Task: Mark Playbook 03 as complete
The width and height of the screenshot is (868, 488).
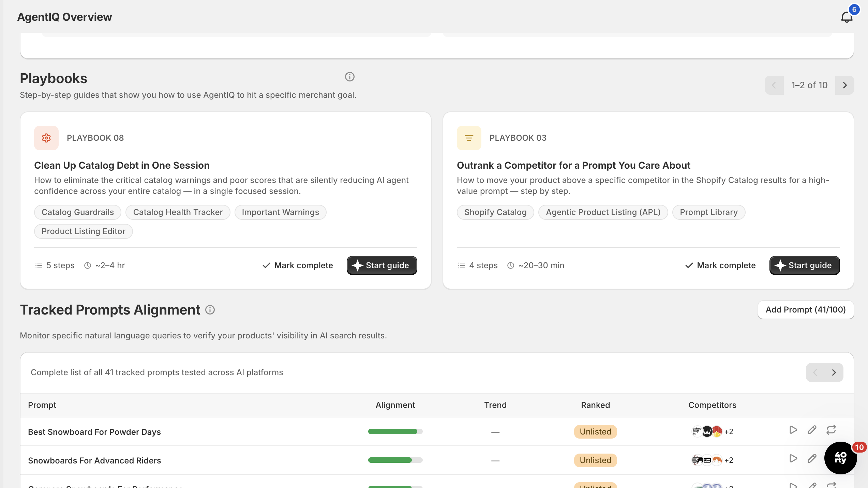Action: pos(720,265)
